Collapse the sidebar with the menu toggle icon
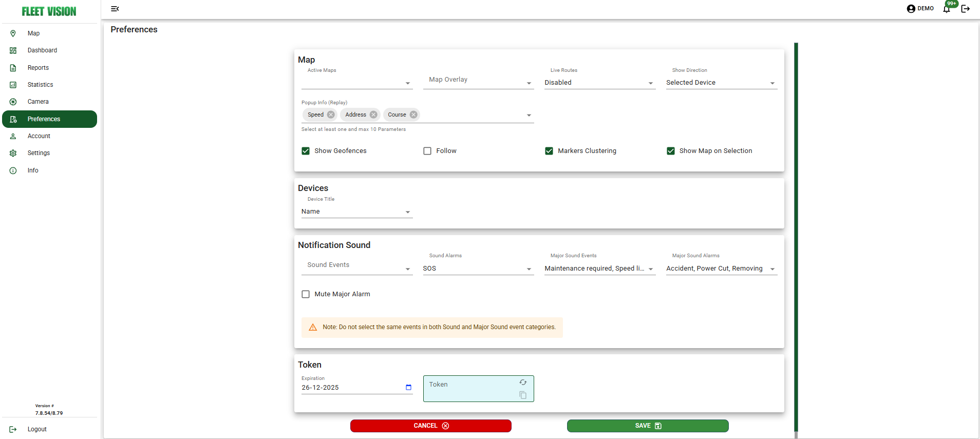Image resolution: width=980 pixels, height=439 pixels. (115, 9)
